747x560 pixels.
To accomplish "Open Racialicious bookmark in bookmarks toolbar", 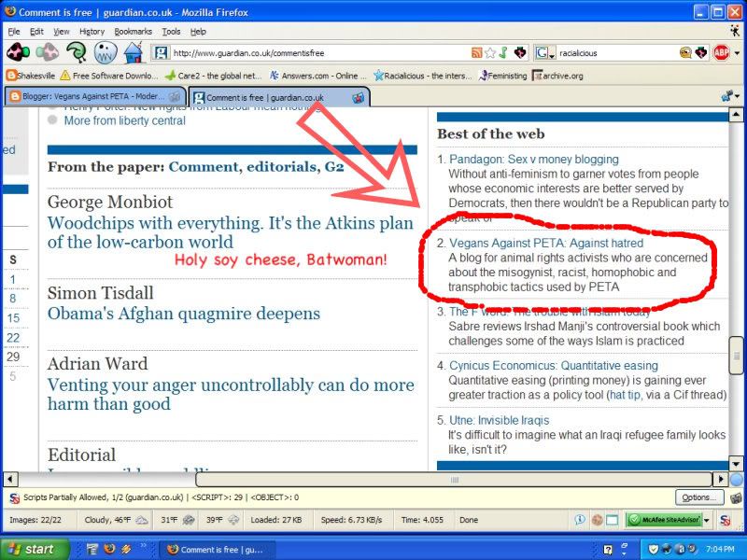I will (423, 76).
